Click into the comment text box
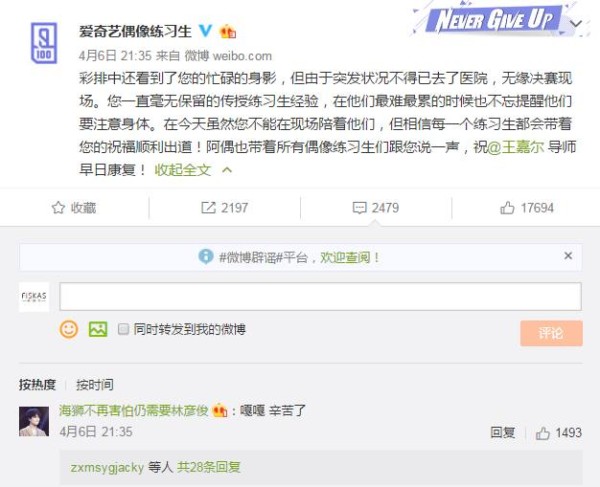This screenshot has width=600, height=487. (320, 296)
